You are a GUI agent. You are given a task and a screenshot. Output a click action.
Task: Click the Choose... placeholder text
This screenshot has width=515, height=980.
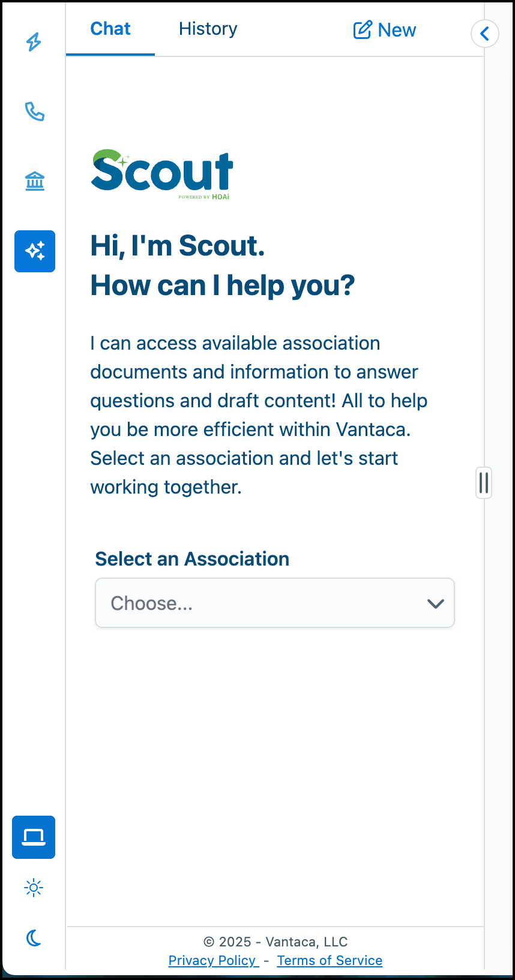point(152,603)
